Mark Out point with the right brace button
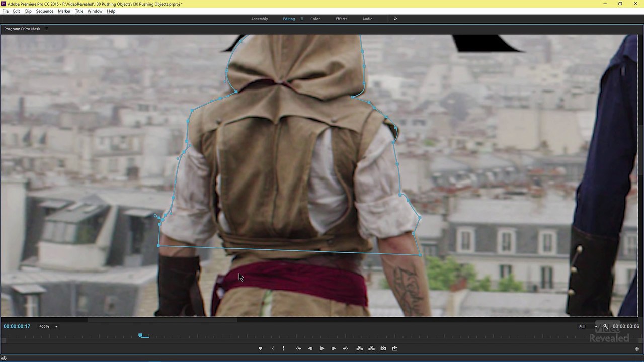644x362 pixels. click(x=283, y=348)
